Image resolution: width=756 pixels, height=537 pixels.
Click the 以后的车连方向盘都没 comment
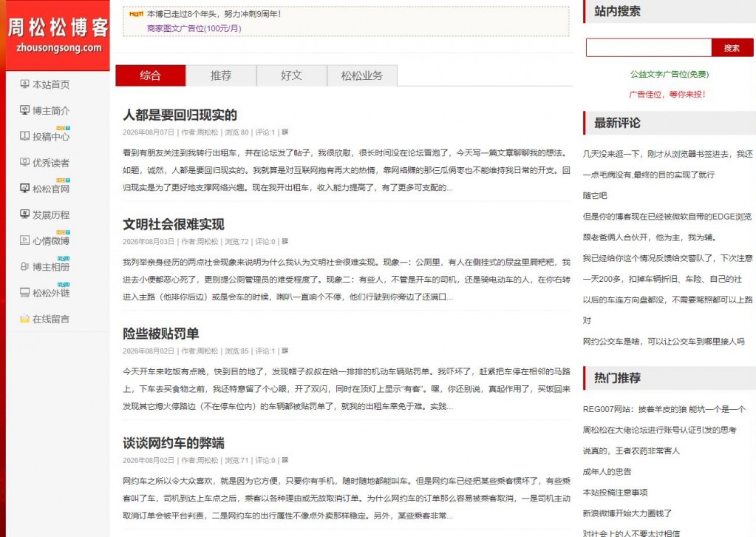668,300
